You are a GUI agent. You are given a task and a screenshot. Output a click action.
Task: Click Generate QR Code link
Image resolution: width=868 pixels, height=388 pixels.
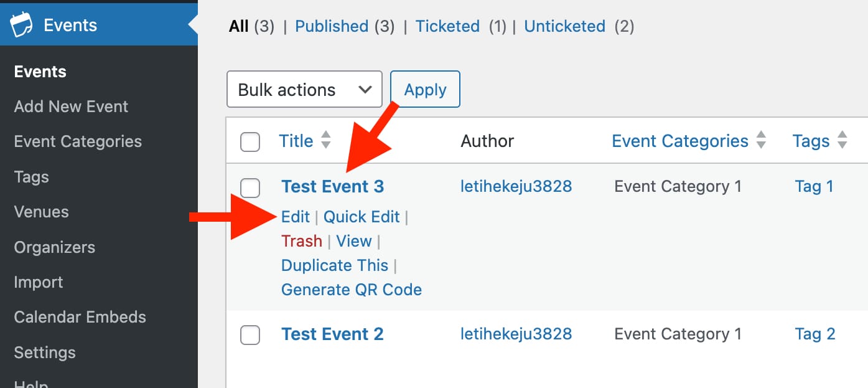coord(352,290)
